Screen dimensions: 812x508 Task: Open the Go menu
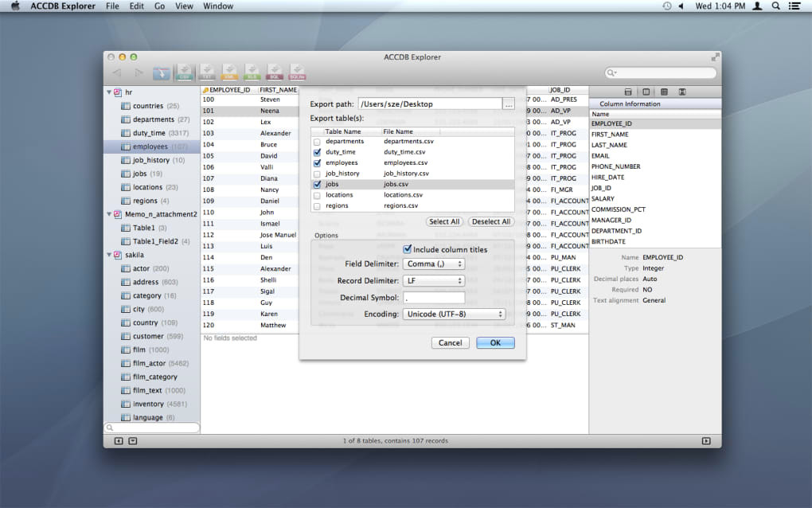pos(159,6)
